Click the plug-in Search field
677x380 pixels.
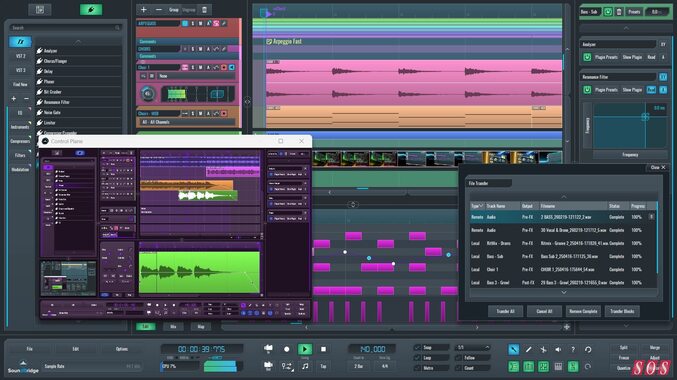(x=66, y=28)
